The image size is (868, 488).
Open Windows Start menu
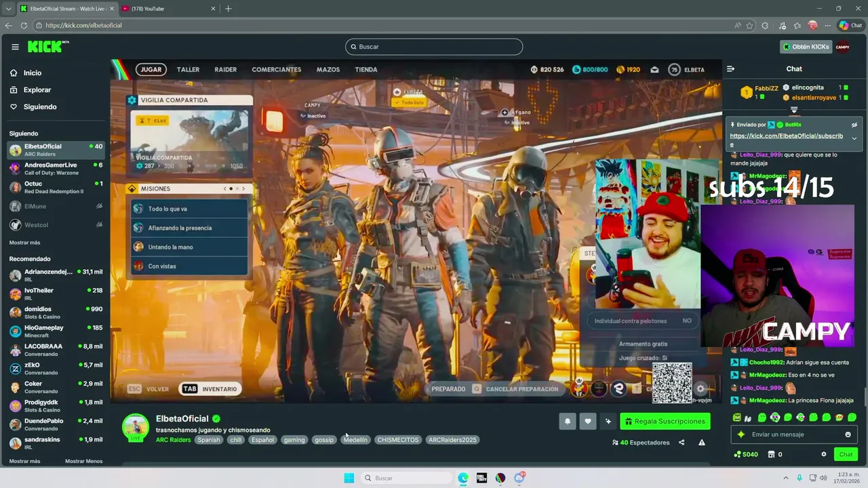coord(349,478)
